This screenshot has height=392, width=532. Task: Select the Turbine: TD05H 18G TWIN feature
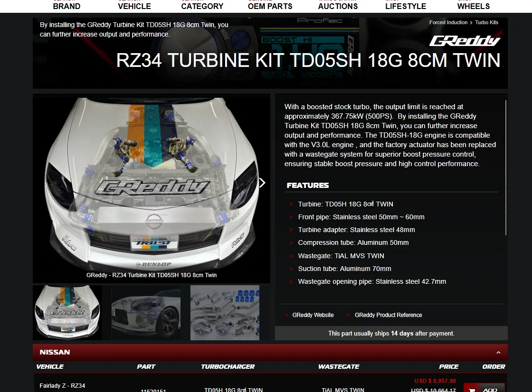[345, 204]
